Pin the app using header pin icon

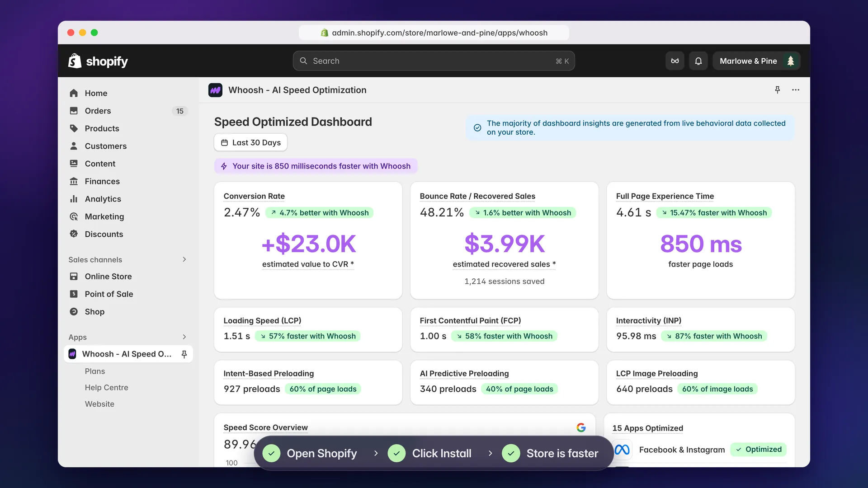click(778, 90)
